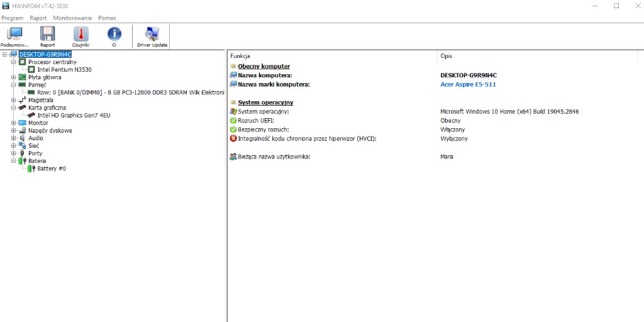Click the Windows 10 Home Build 19045.2846 value

point(509,112)
